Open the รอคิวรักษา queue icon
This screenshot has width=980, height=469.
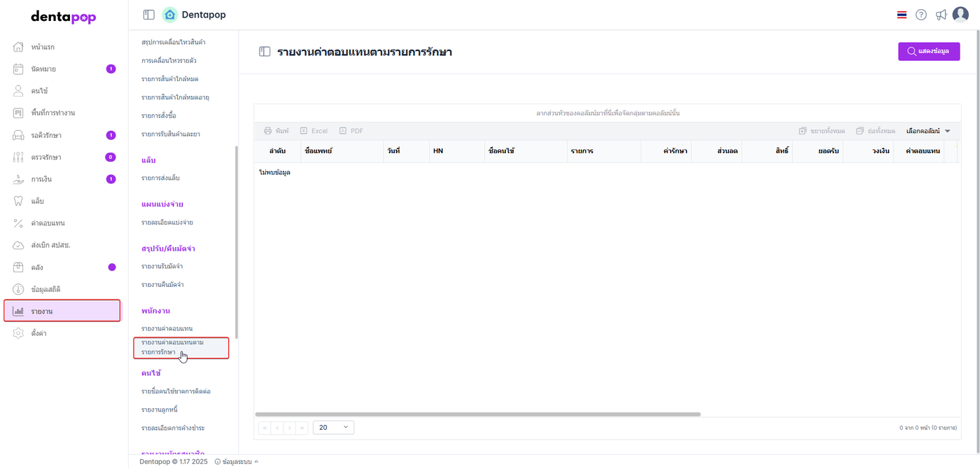coord(19,135)
